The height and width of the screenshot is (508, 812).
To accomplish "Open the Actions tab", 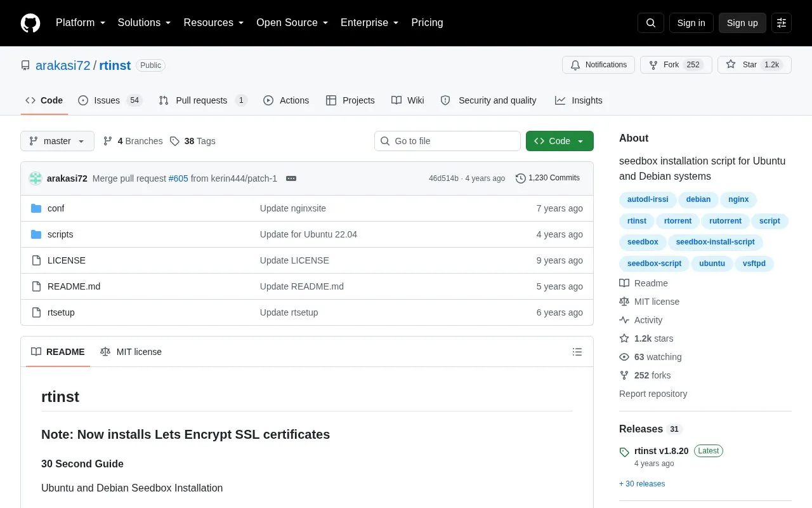I will coord(286,100).
